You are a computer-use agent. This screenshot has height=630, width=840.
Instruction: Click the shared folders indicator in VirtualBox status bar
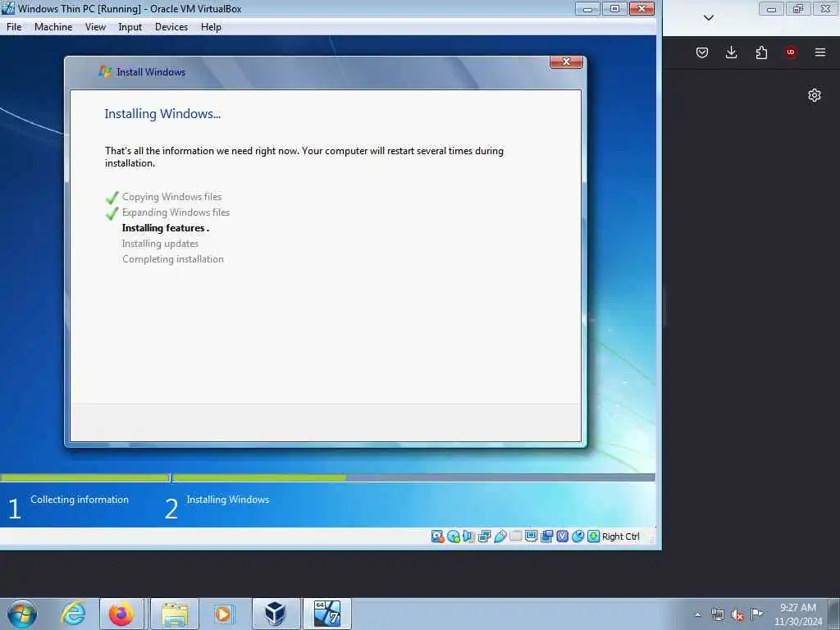pyautogui.click(x=515, y=536)
